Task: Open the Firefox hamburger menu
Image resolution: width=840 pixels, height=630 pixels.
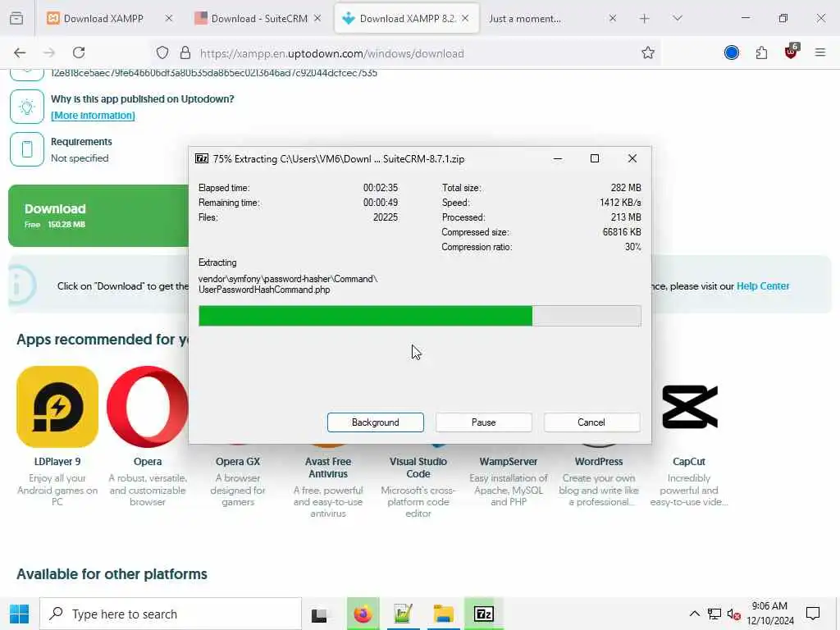Action: coord(820,52)
